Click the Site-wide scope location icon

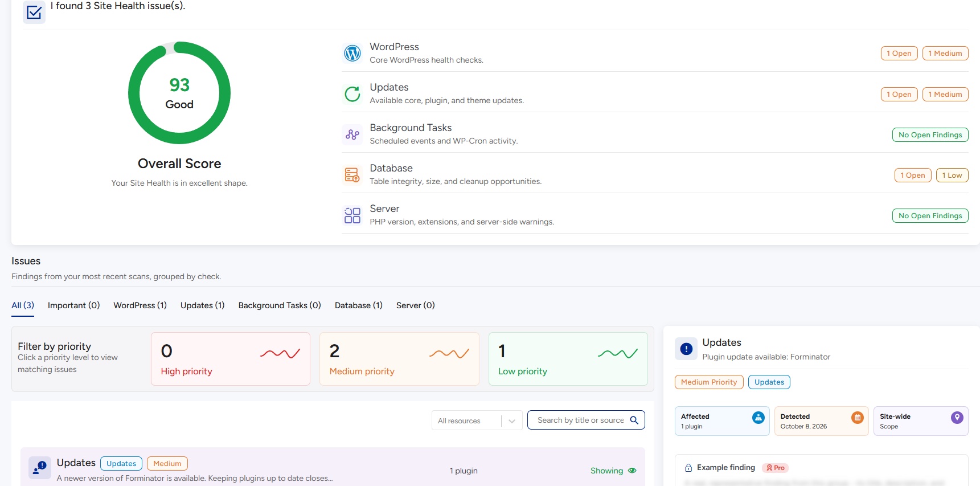coord(957,418)
